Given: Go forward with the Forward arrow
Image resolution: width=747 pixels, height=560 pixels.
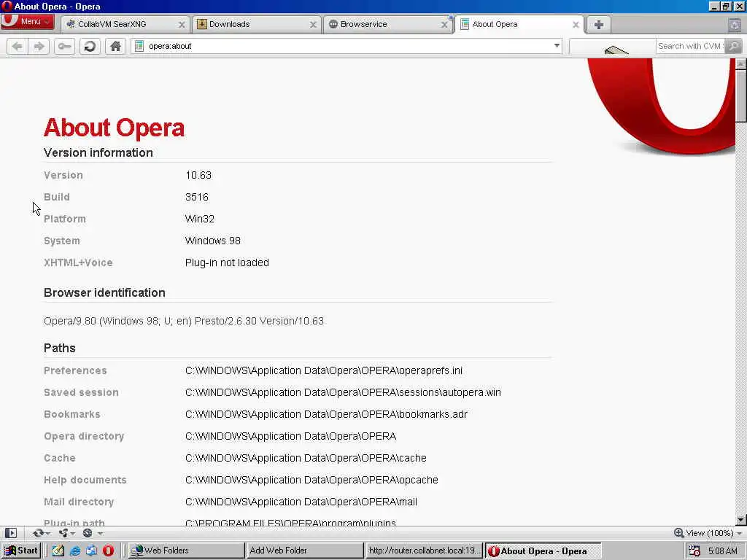Looking at the screenshot, I should (39, 46).
